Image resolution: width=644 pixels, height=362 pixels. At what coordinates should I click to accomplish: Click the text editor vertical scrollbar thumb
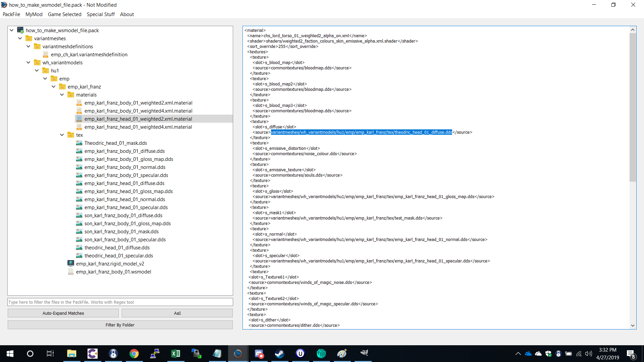point(633,107)
